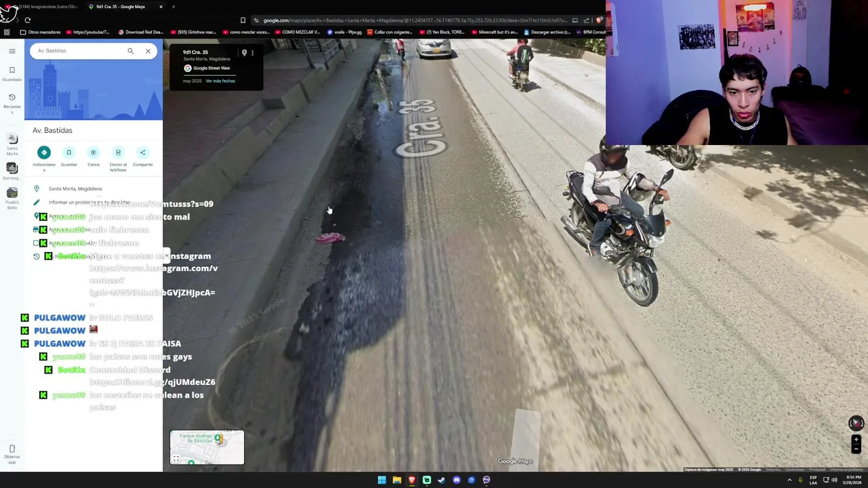Open Minecraft but it's an... bookmark

(494, 32)
